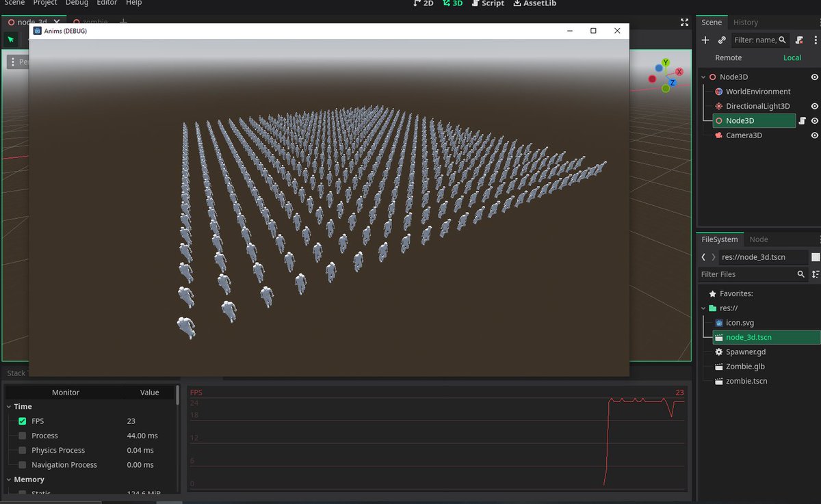Click the Zombie.glb scene file icon
Image resolution: width=821 pixels, height=504 pixels.
click(x=719, y=367)
